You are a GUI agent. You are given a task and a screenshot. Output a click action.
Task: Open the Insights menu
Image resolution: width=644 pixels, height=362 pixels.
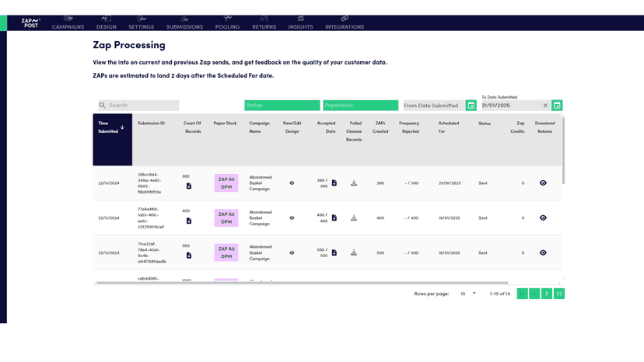tap(301, 23)
